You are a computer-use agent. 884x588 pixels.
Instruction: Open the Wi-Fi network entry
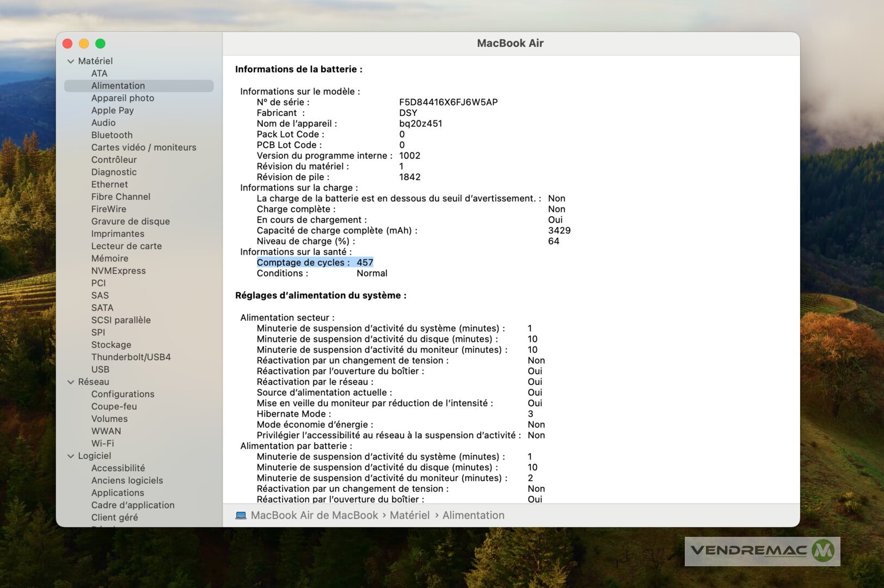point(102,443)
